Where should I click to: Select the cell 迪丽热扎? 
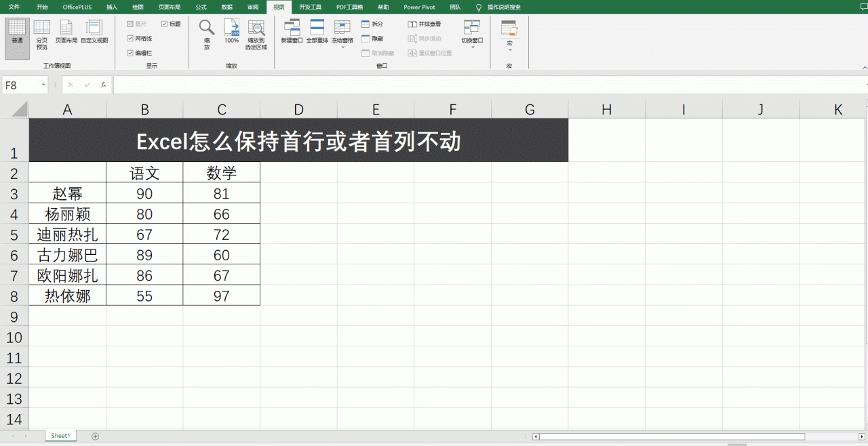coord(67,235)
